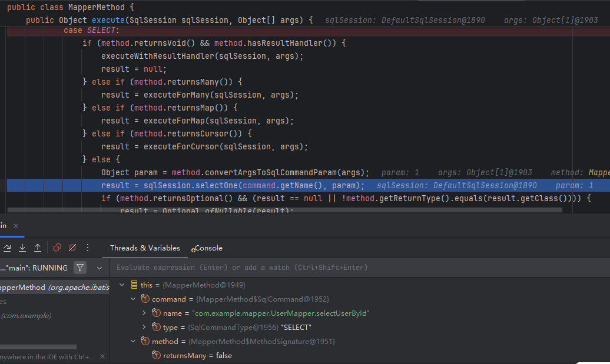Open the debugger More actions menu

click(88, 248)
